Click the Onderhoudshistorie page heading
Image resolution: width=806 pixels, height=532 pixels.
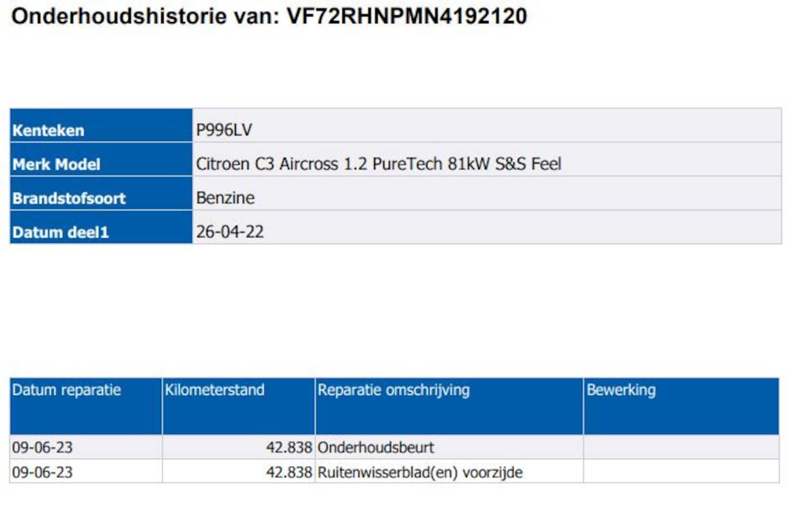(269, 16)
